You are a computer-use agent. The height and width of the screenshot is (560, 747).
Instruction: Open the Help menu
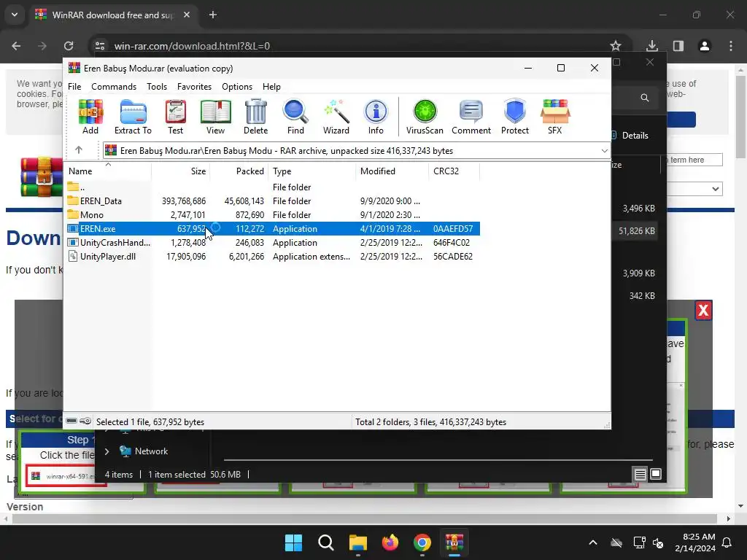[271, 87]
